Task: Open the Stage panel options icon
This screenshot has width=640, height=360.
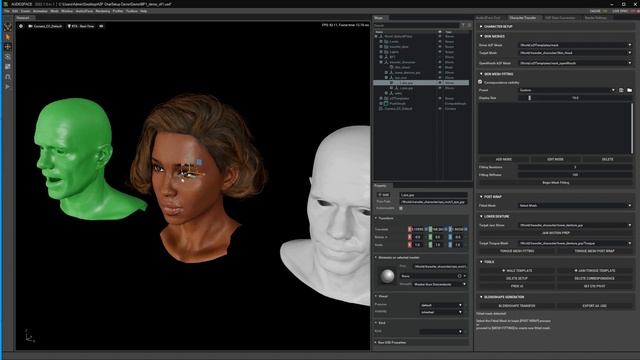Action: [x=469, y=25]
